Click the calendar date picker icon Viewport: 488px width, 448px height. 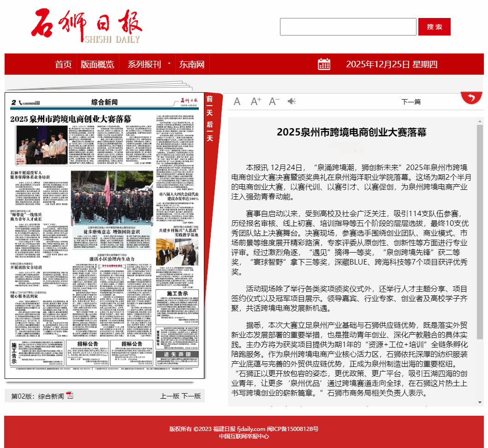324,64
